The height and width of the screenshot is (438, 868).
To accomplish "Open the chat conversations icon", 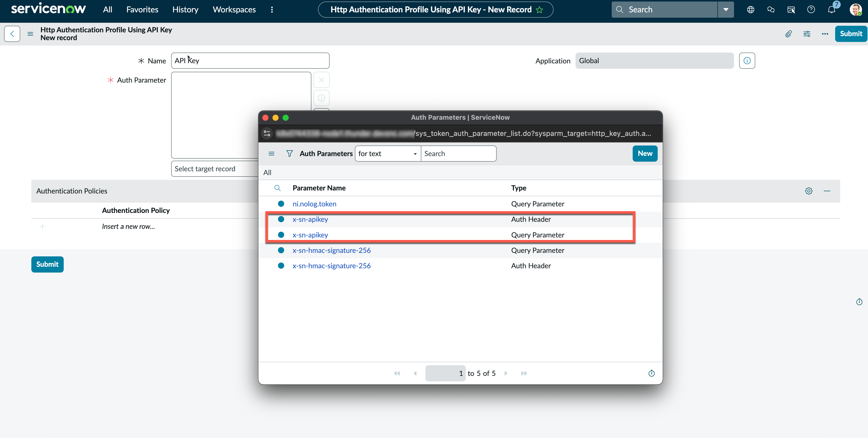I will (x=771, y=9).
